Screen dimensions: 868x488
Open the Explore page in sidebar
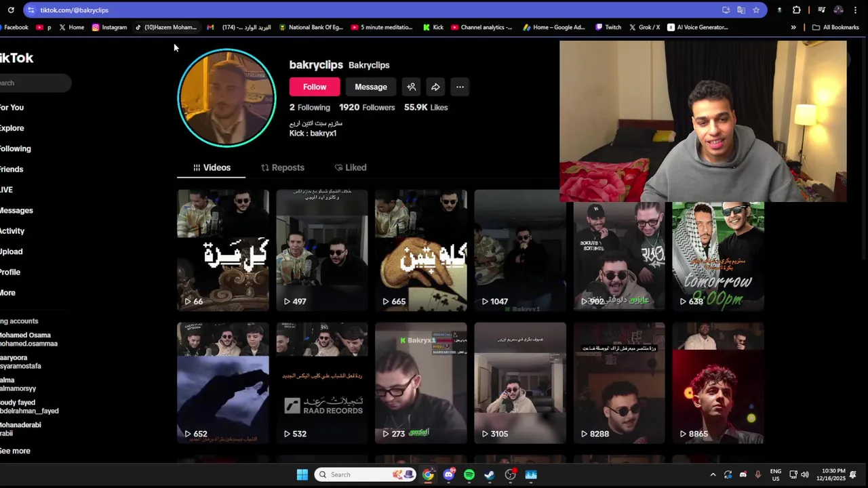click(12, 128)
